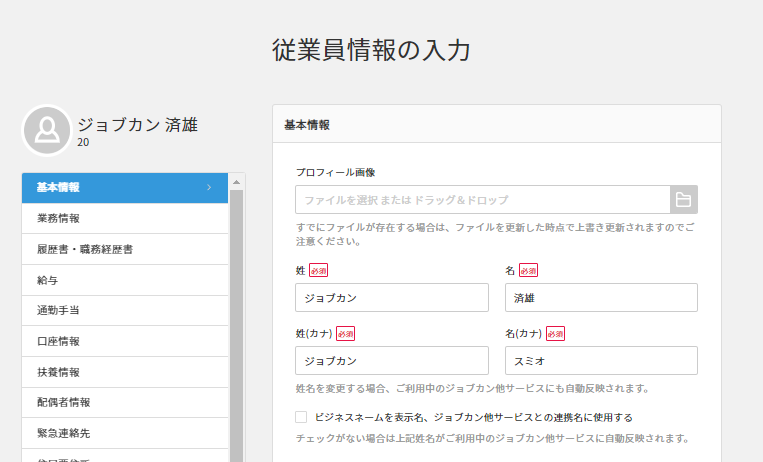Open 業務情報 in the sidebar
763x462 pixels.
pos(125,218)
